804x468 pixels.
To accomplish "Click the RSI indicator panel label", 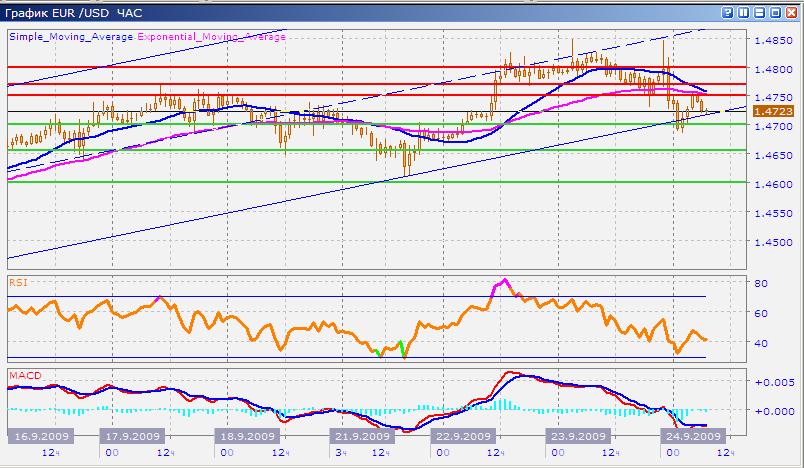I will 17,283.
